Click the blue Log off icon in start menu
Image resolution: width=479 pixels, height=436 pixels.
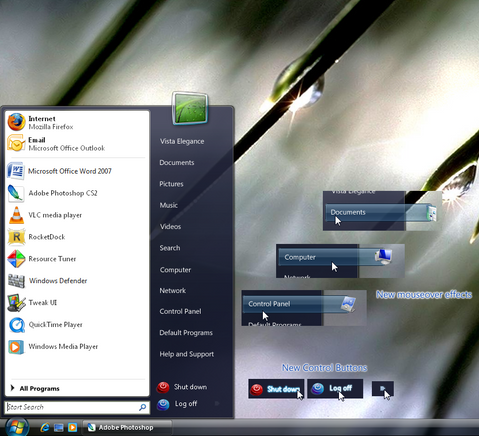click(163, 404)
